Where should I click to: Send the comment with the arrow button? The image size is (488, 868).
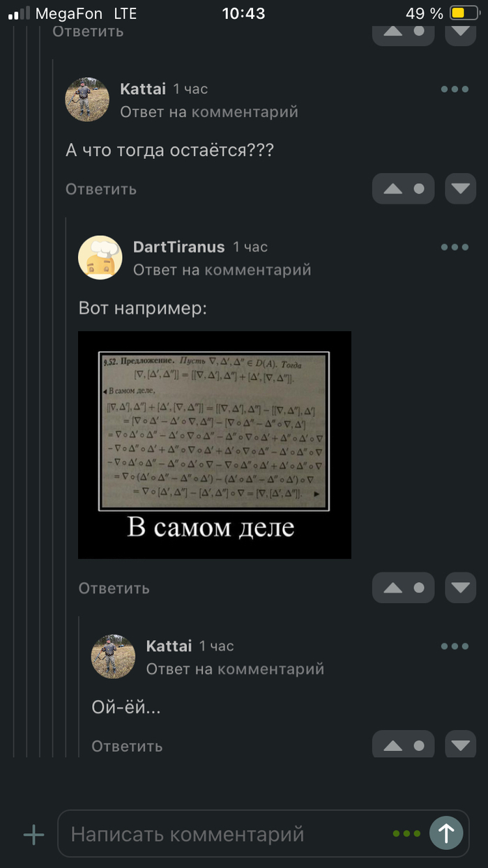pyautogui.click(x=446, y=832)
